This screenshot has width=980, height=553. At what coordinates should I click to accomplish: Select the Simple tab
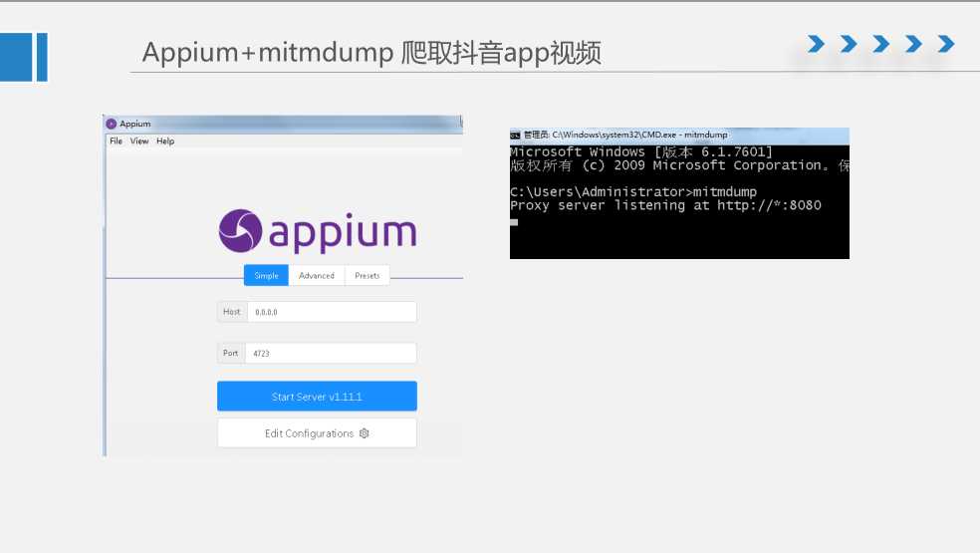tap(266, 275)
